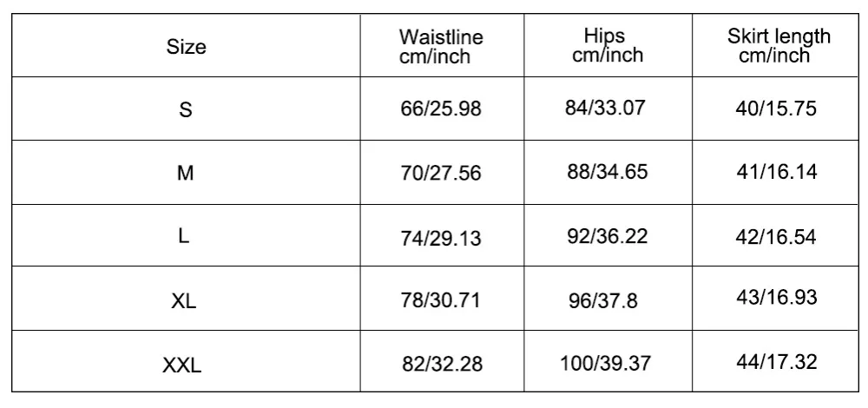868x408 pixels.
Task: Click the Size column header
Action: (x=186, y=47)
